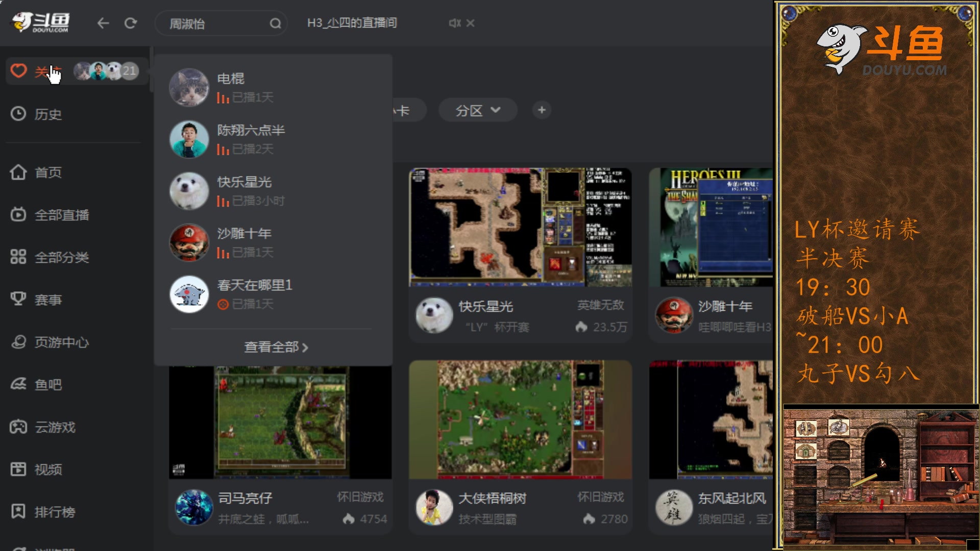Click the icon beside 页游中心

coord(18,341)
